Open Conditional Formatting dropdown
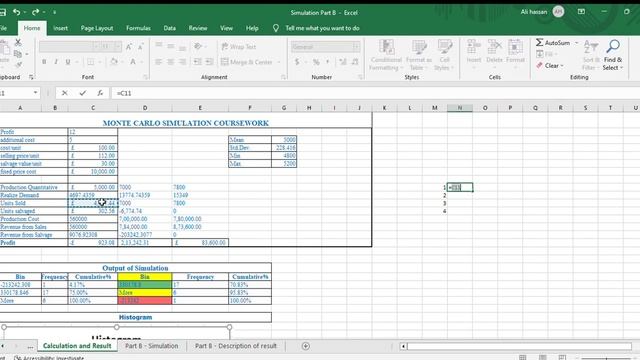 pyautogui.click(x=386, y=56)
